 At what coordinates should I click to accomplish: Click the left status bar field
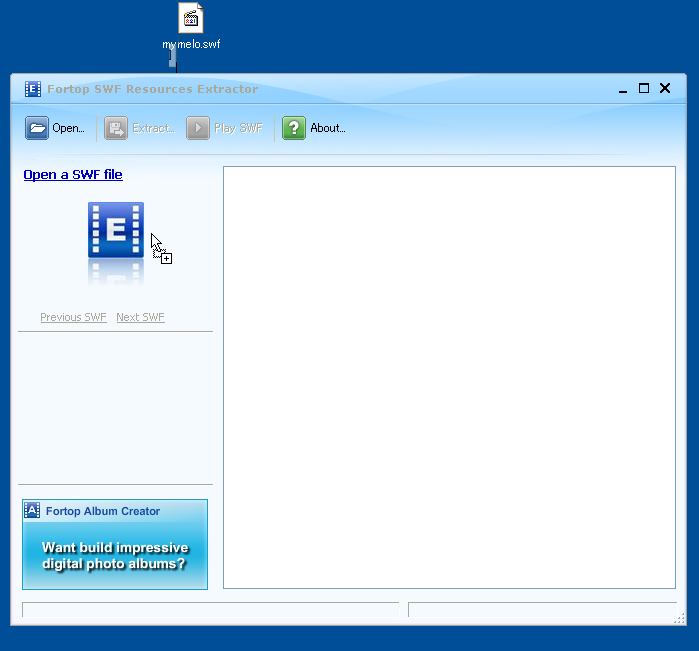(x=210, y=610)
